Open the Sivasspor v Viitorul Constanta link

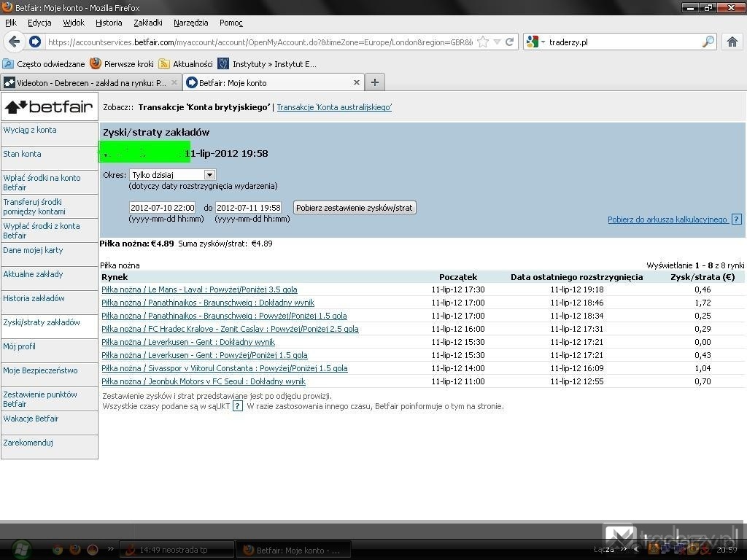click(x=225, y=368)
